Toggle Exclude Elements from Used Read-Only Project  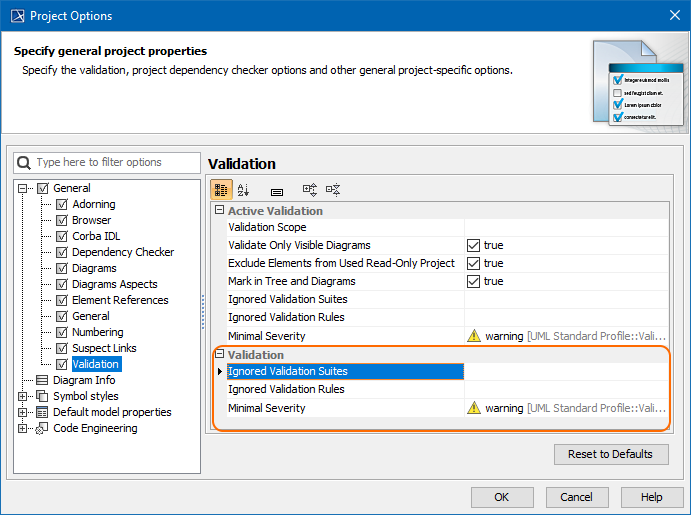click(474, 263)
